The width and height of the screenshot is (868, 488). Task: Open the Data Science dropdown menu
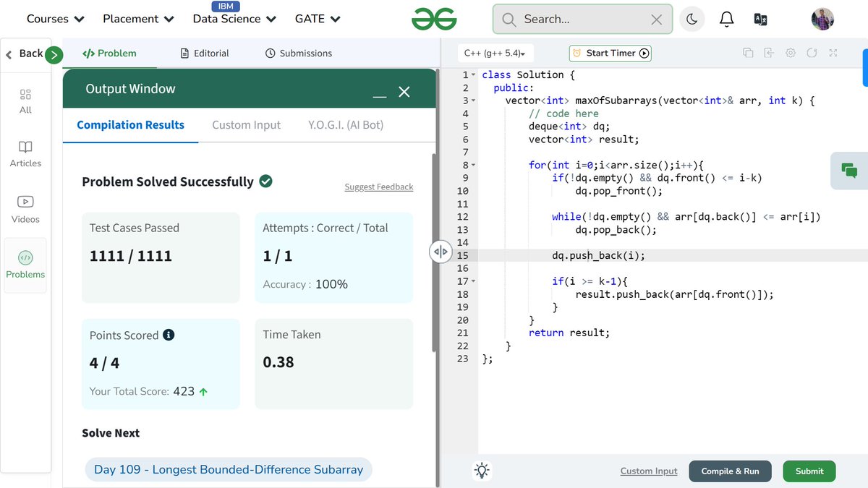tap(234, 19)
